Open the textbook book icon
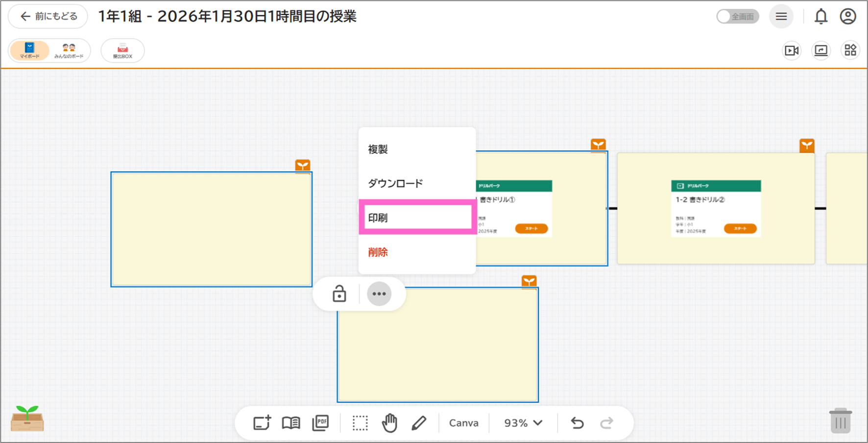The width and height of the screenshot is (868, 443). (291, 422)
